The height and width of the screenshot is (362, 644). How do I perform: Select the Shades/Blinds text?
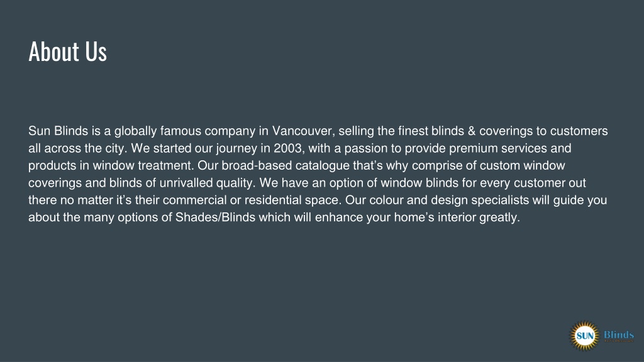tap(215, 217)
